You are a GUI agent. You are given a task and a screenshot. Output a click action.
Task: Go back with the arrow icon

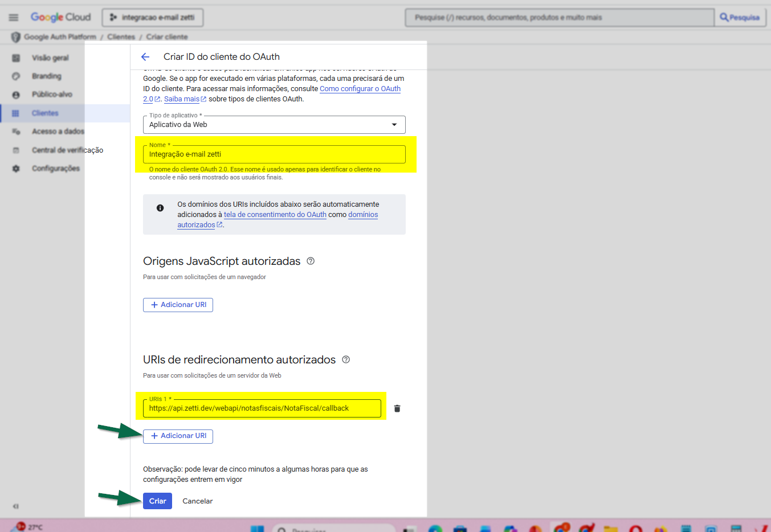click(x=145, y=57)
